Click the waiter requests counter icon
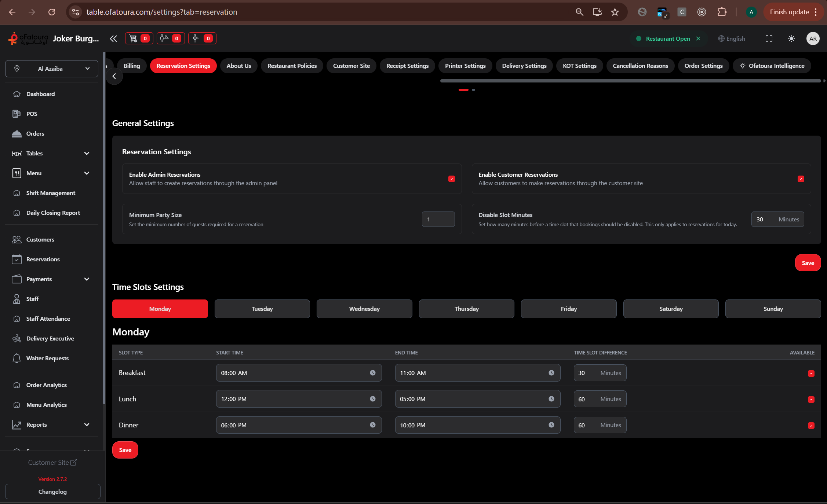 pos(171,38)
